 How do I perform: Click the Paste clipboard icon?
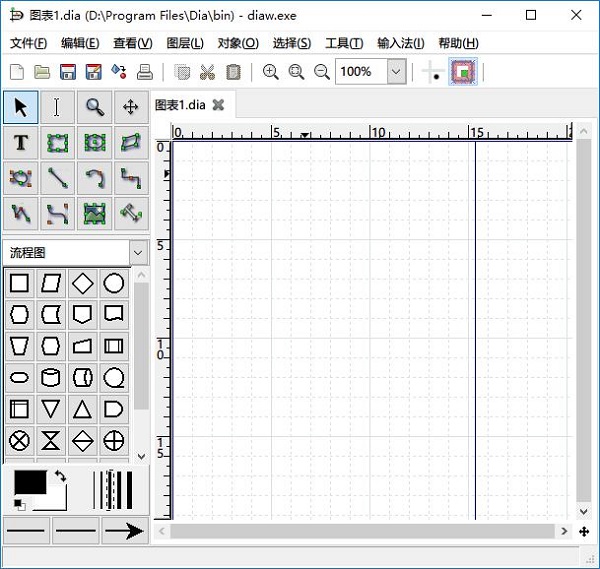coord(233,72)
